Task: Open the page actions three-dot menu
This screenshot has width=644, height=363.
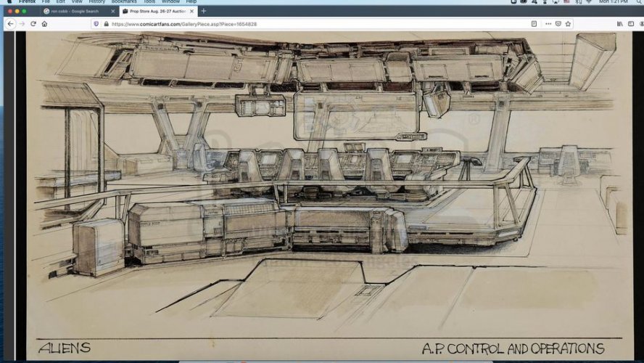Action: tap(548, 24)
